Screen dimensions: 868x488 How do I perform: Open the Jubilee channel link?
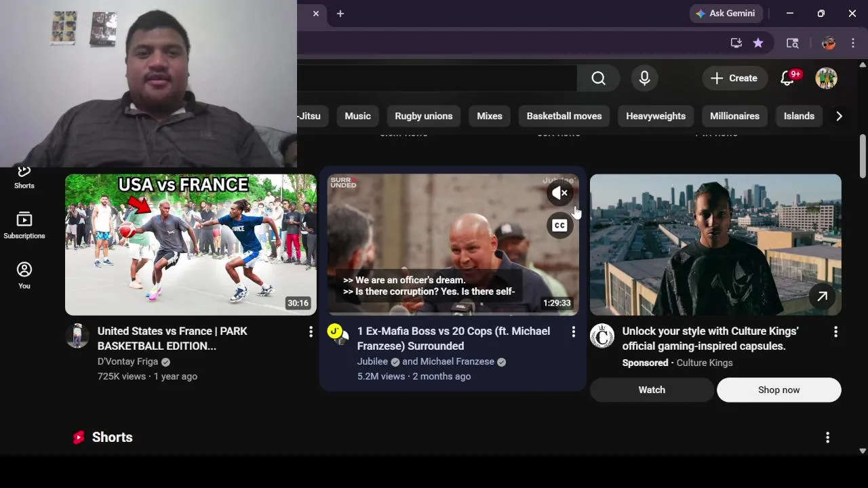tap(372, 362)
